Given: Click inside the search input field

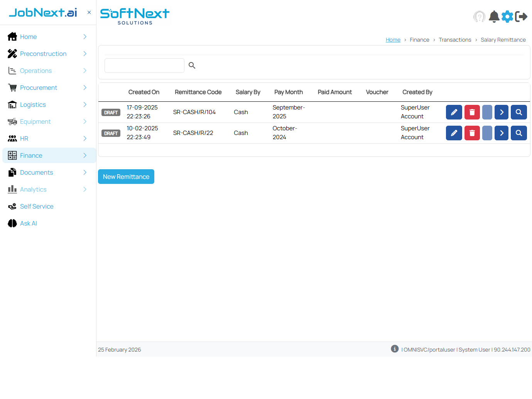Looking at the screenshot, I should pos(144,66).
